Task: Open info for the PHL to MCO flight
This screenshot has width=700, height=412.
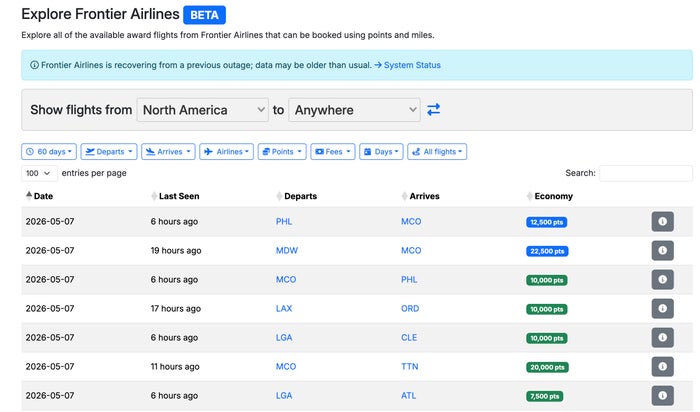Action: coord(662,221)
